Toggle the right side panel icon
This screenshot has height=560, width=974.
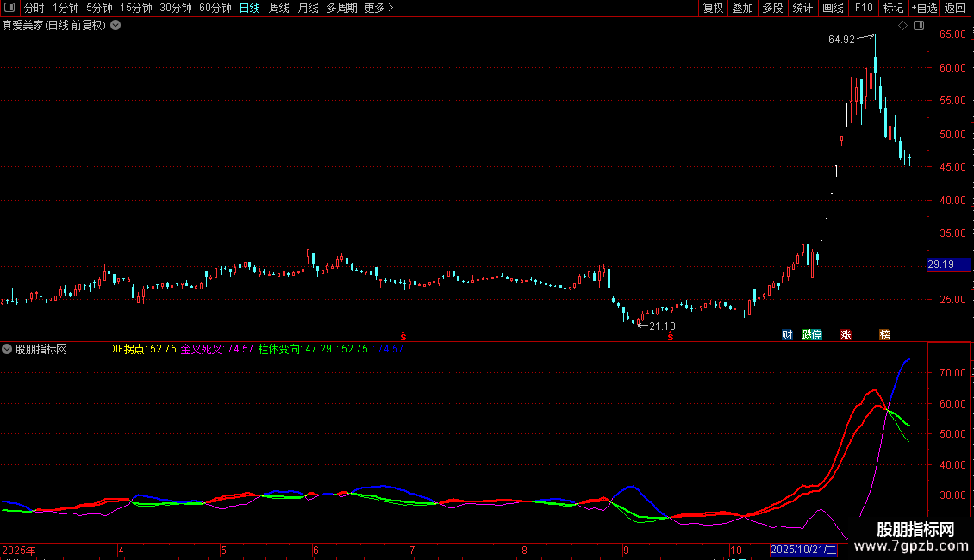(x=919, y=26)
